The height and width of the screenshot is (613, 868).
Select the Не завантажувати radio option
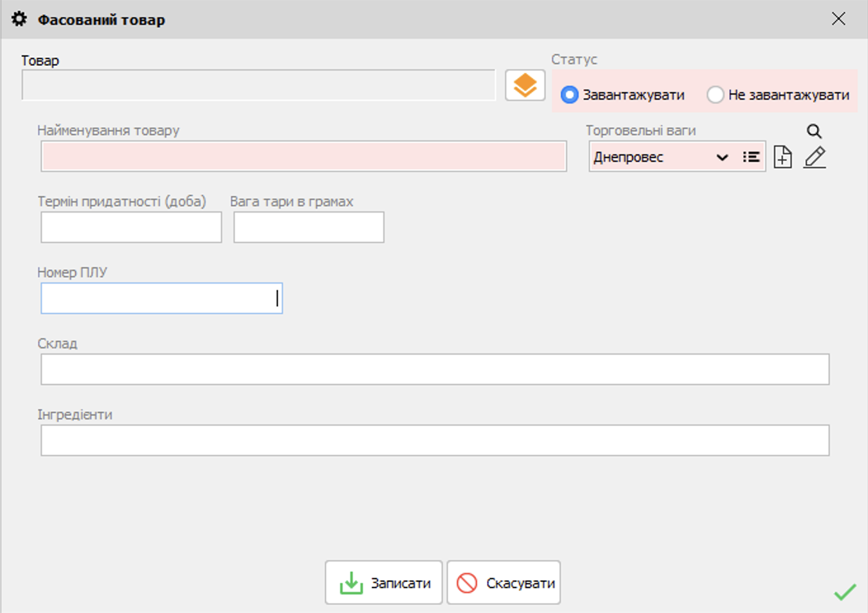point(715,95)
